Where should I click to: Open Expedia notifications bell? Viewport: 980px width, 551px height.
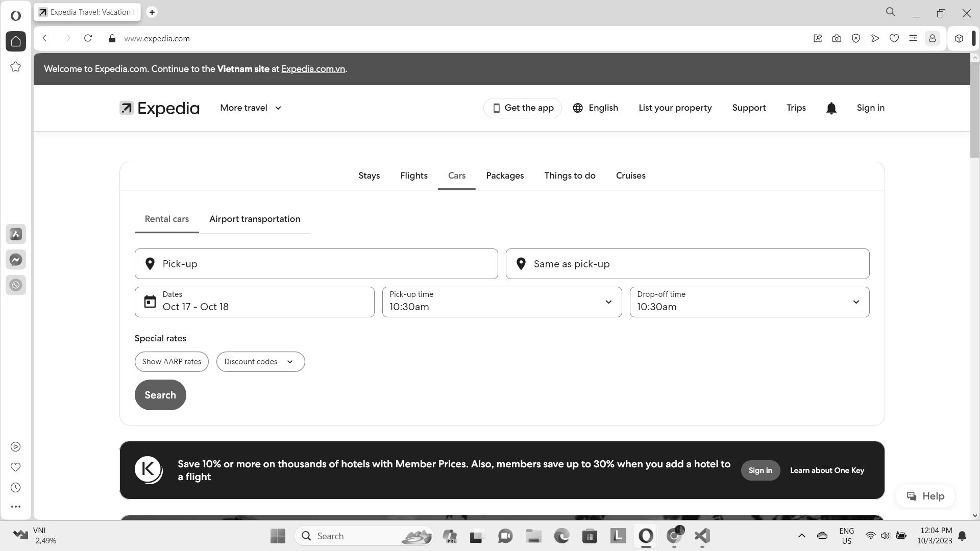coord(831,108)
